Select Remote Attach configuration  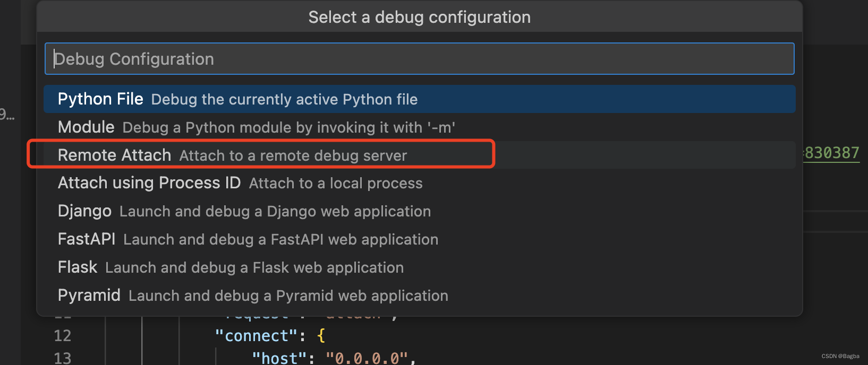[232, 155]
